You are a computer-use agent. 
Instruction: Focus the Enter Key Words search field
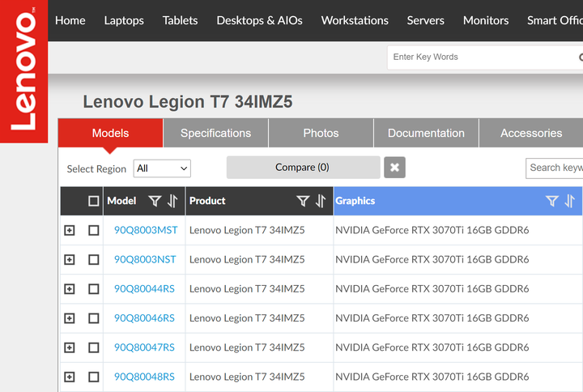(483, 58)
